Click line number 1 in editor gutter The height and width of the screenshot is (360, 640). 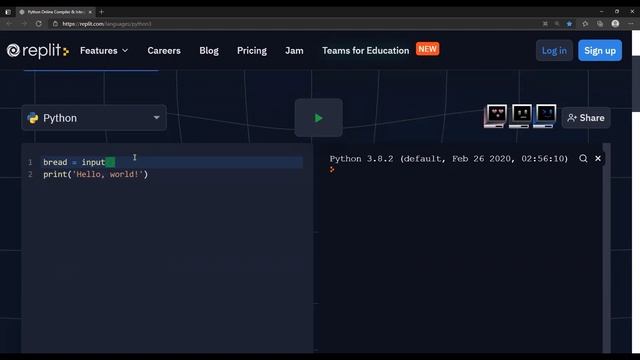[x=30, y=162]
